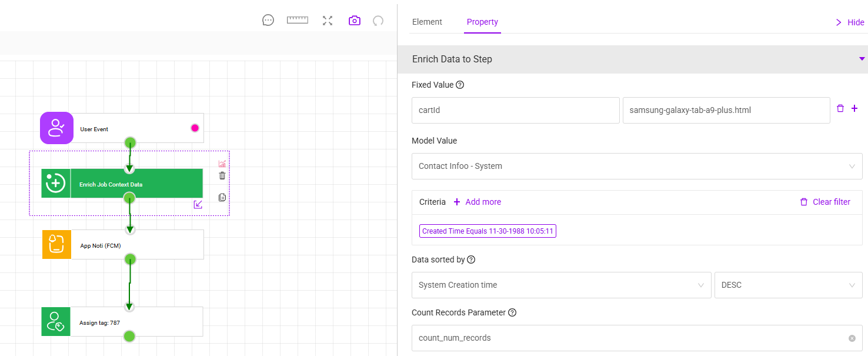Change the DESC sort order dropdown
Viewport: 868px width, 356px height.
788,285
